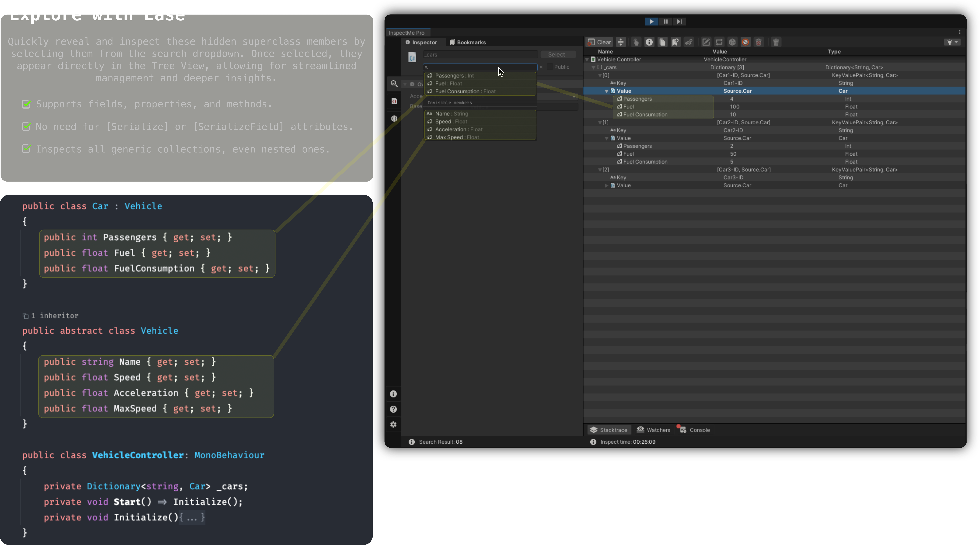Select invisible member Speed : Float
Screen dimensions: 980x545
tap(480, 122)
